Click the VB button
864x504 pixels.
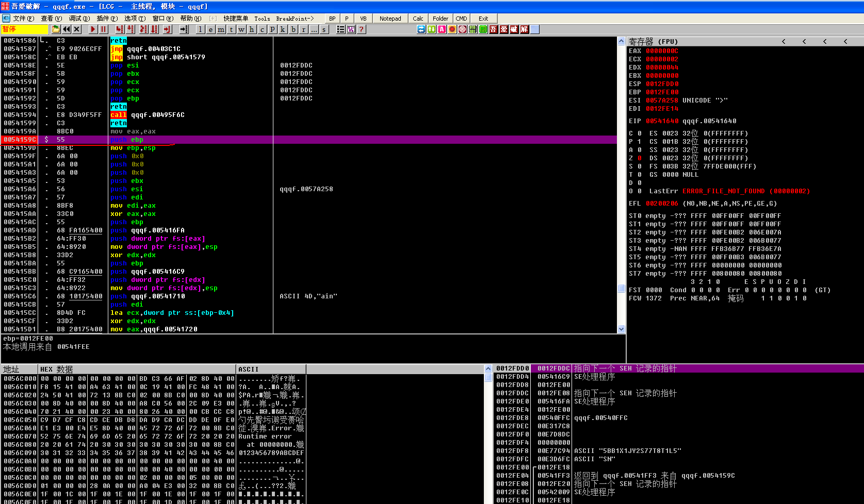point(363,19)
